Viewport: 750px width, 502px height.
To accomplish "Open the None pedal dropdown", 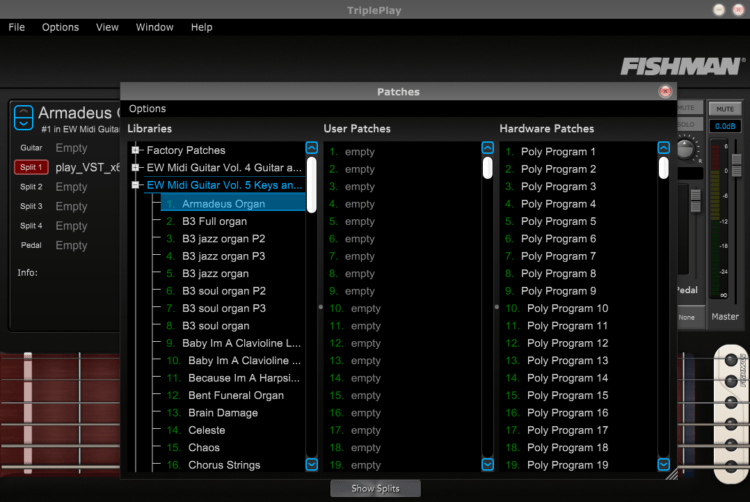I will tap(690, 317).
